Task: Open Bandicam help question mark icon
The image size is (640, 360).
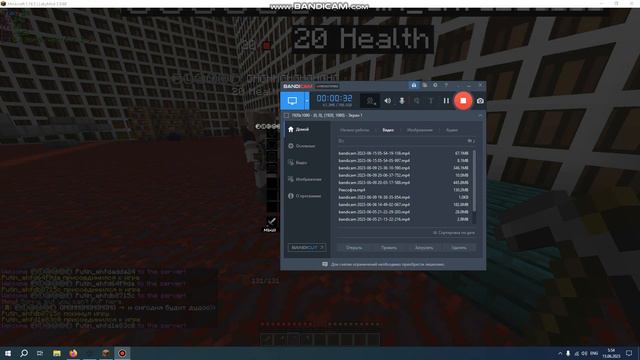Action: tap(446, 85)
